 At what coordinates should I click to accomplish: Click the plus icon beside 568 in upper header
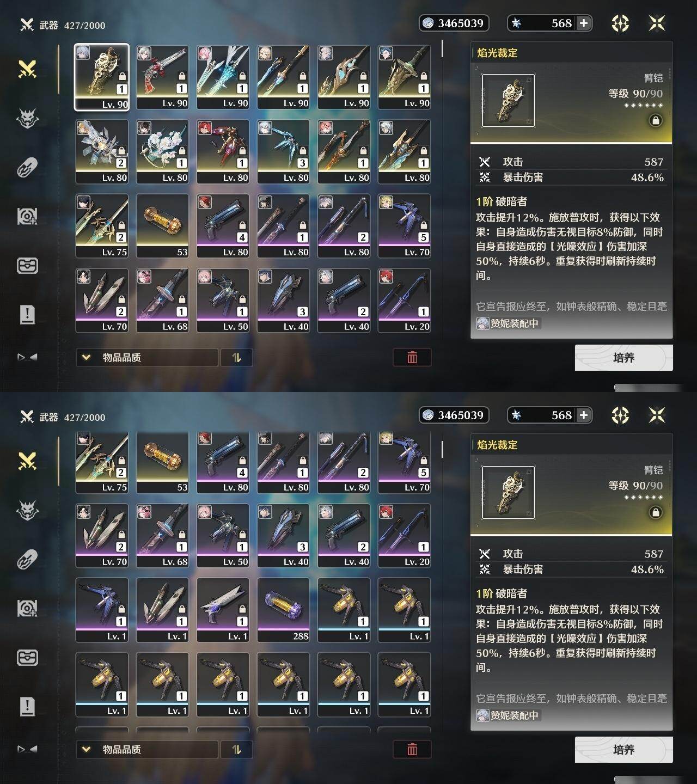click(x=584, y=23)
